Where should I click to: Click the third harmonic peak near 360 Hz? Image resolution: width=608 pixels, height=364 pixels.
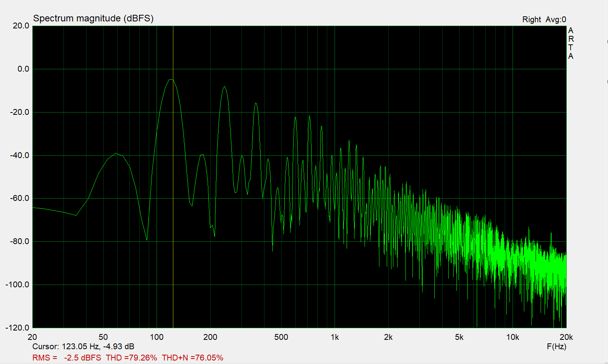point(256,103)
